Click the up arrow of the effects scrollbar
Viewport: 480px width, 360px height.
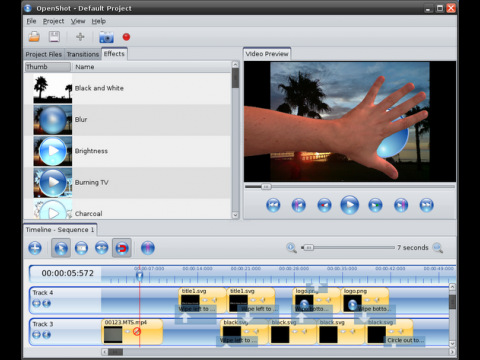(235, 64)
